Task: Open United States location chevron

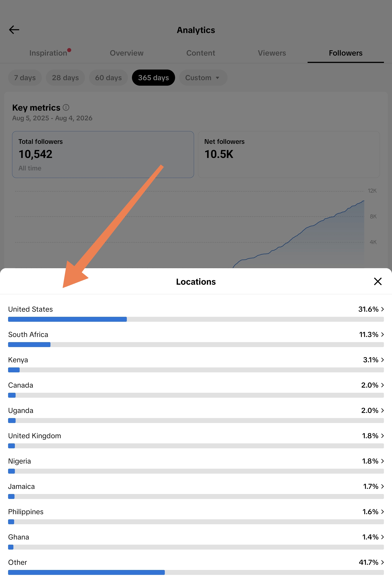Action: click(x=382, y=309)
